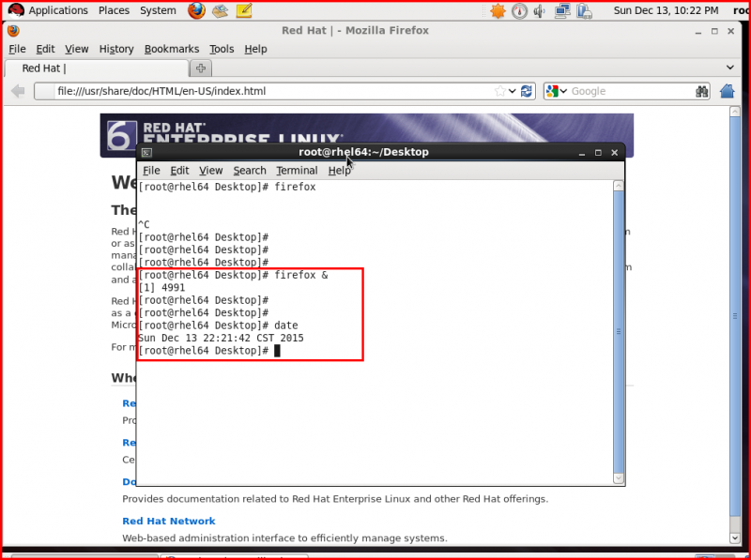Launch Firefox from the top panel
Screen dimensions: 751x560
(196, 10)
